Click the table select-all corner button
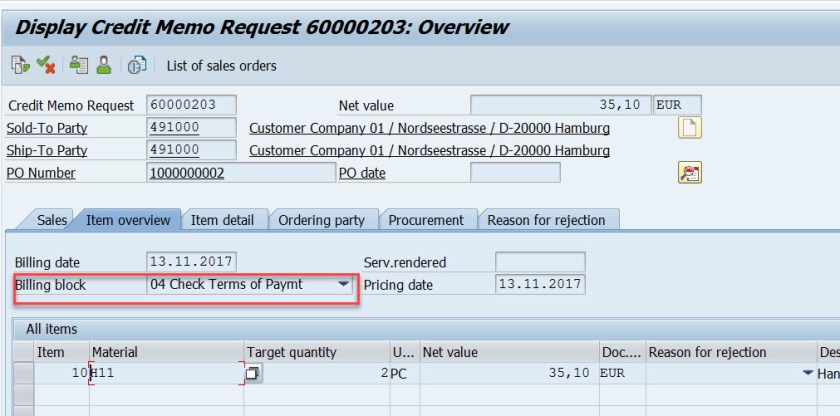 coord(24,352)
